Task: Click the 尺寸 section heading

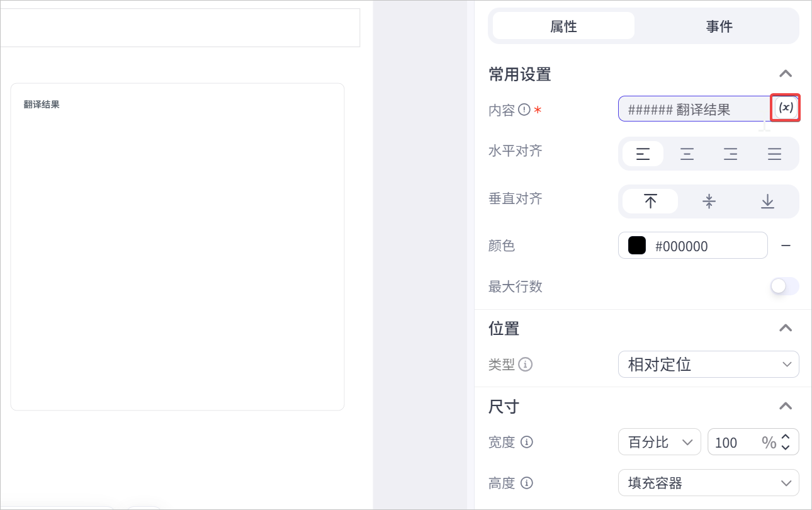Action: tap(504, 406)
